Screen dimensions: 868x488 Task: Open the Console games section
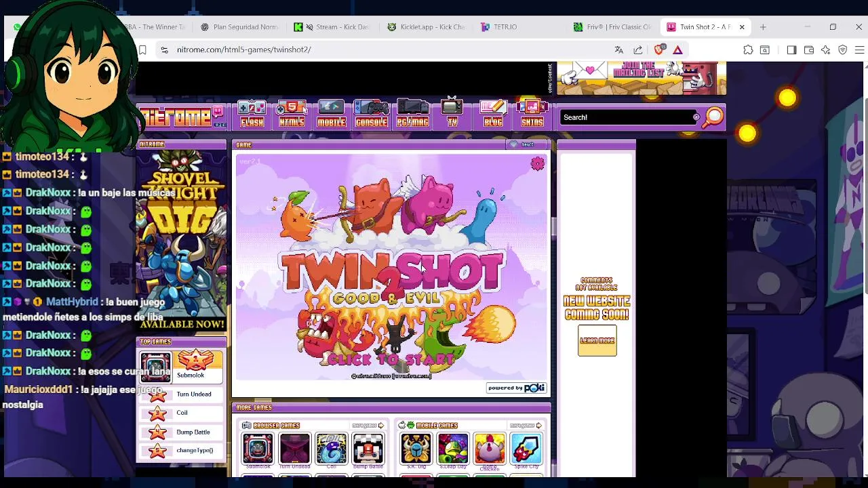point(372,114)
